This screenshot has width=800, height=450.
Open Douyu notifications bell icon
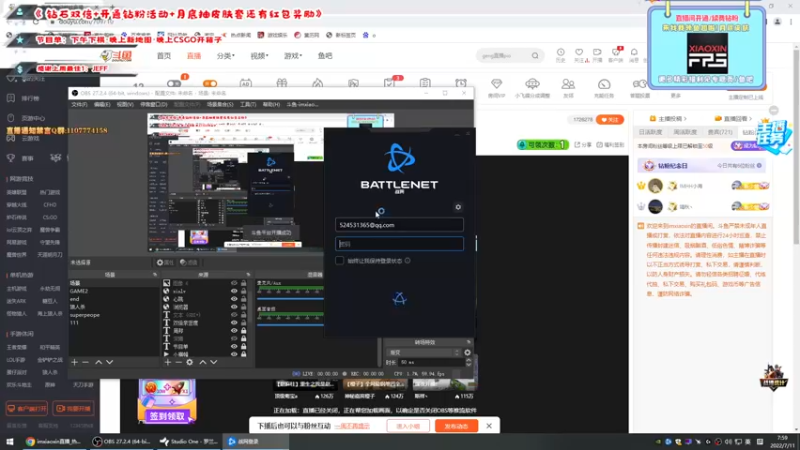pyautogui.click(x=634, y=53)
